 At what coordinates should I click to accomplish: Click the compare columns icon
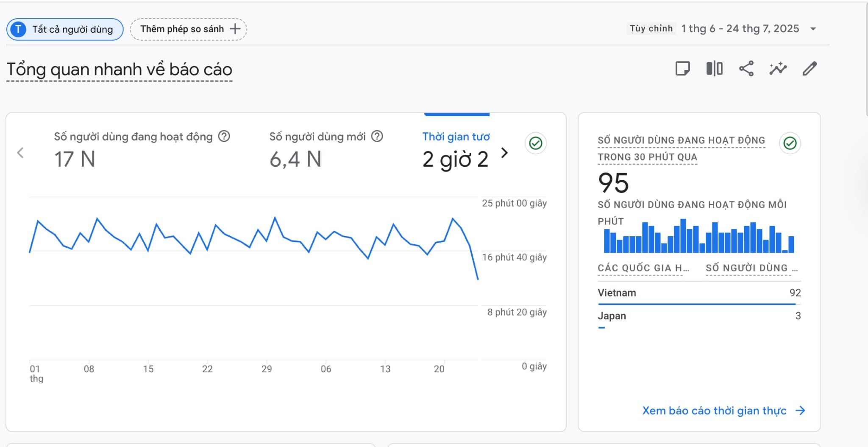714,68
